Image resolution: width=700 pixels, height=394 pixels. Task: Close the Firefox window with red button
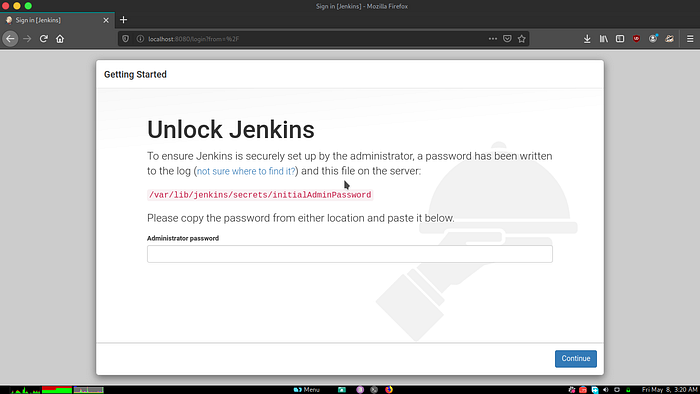click(x=5, y=6)
